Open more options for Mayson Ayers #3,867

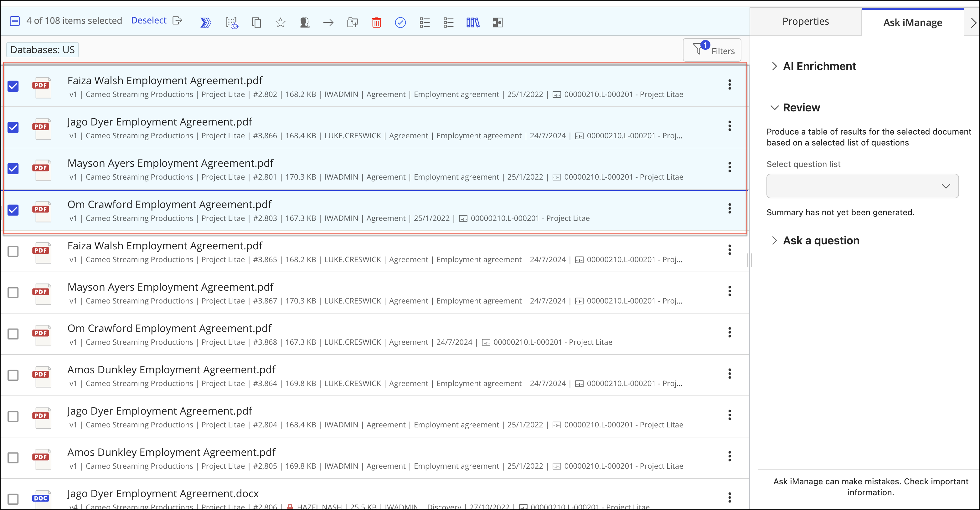(730, 291)
